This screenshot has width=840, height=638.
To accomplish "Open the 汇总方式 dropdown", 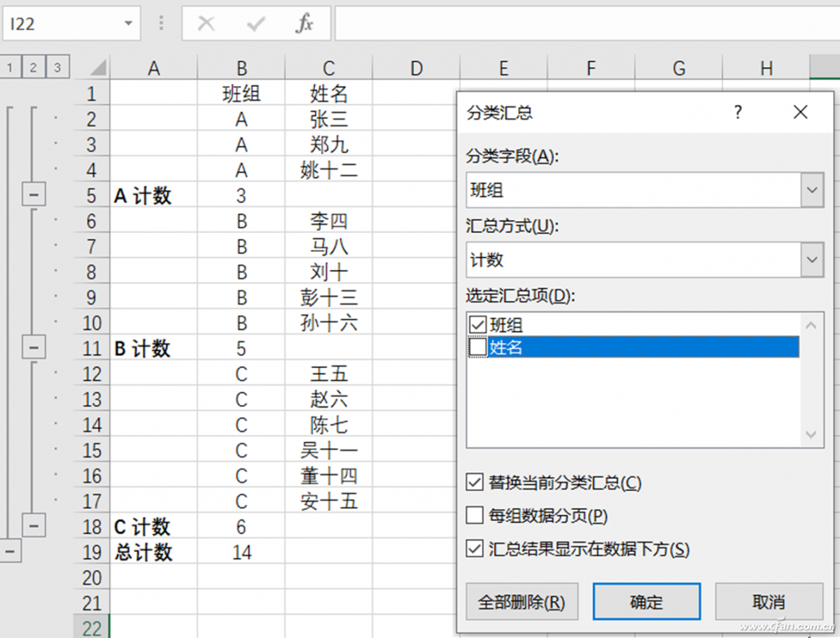I will click(x=812, y=260).
